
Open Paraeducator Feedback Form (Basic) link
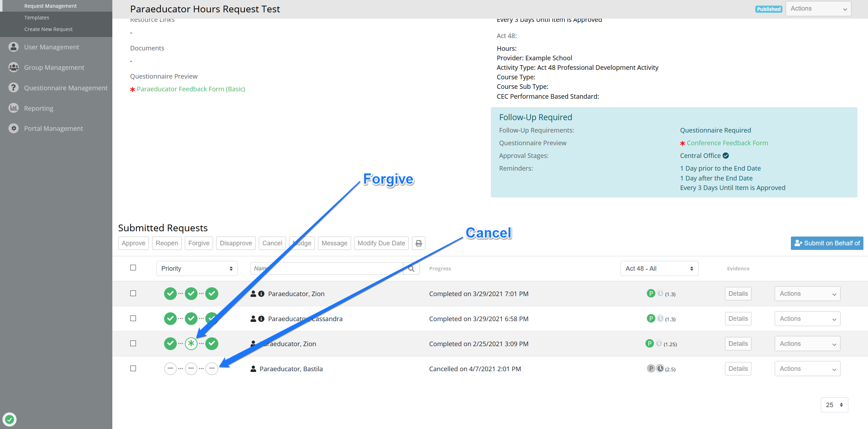click(x=191, y=89)
